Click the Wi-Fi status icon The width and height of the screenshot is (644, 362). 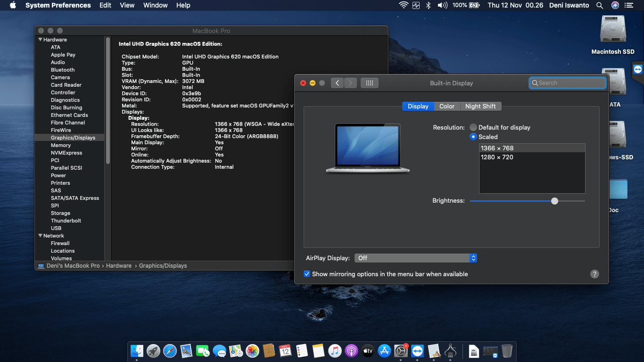click(403, 5)
